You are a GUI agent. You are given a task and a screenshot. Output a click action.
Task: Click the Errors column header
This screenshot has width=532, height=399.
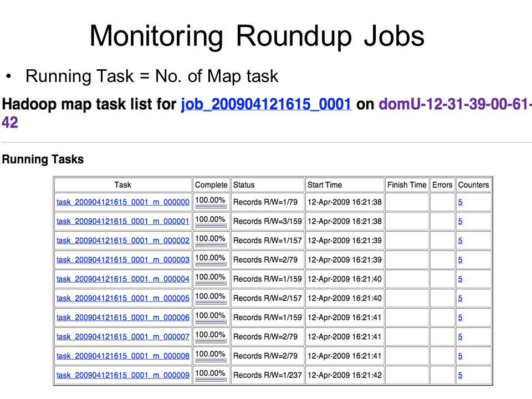point(442,185)
